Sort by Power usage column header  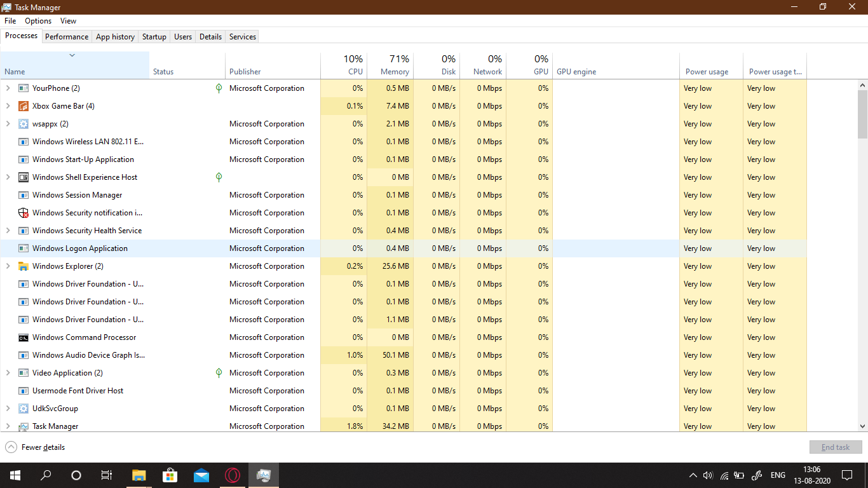tap(711, 65)
